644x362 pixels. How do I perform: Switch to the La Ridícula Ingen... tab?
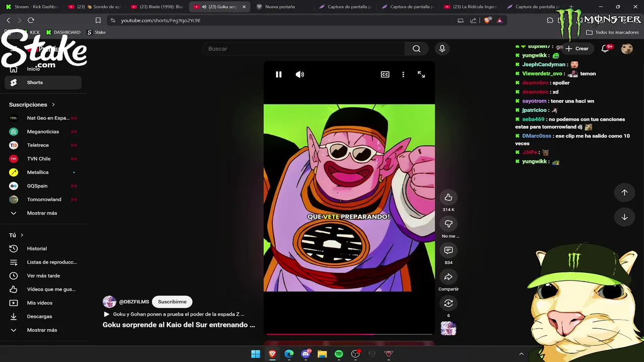(x=471, y=7)
